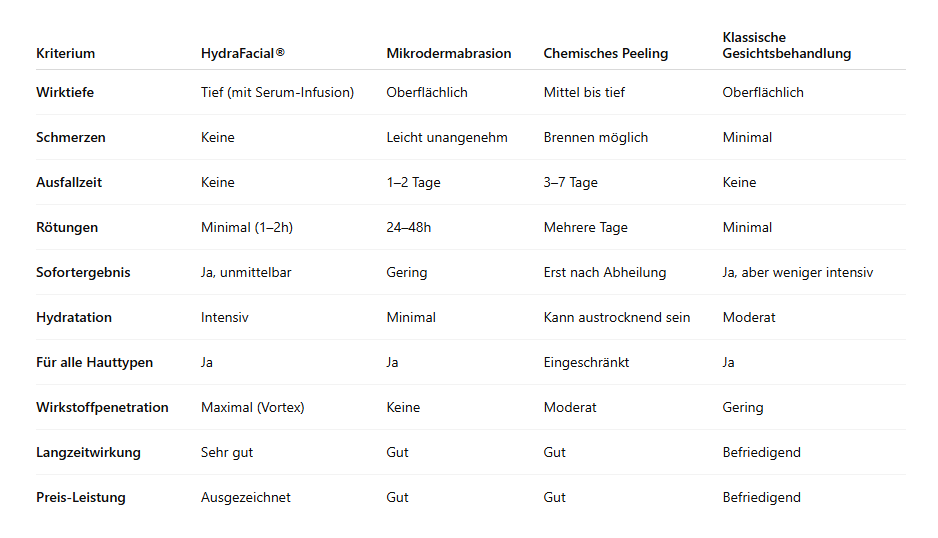Click the cell 'Tief (mit Serum-Infusion)'
The width and height of the screenshot is (938, 538).
277,92
